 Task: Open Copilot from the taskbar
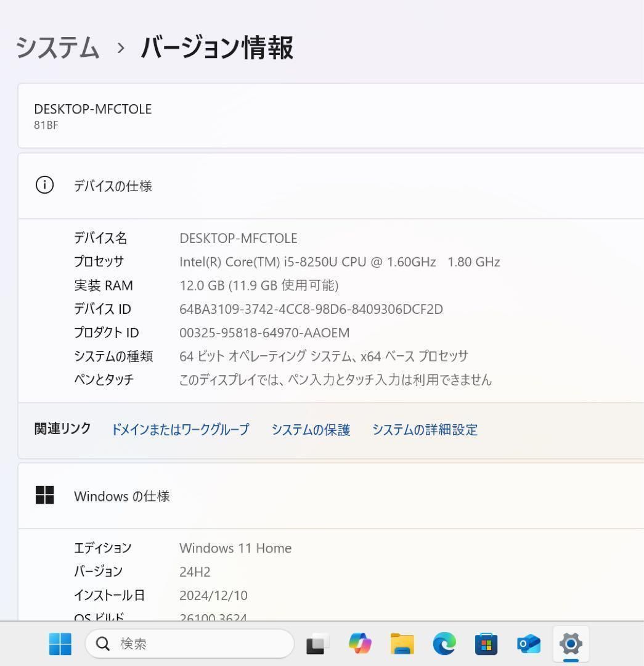pos(360,643)
